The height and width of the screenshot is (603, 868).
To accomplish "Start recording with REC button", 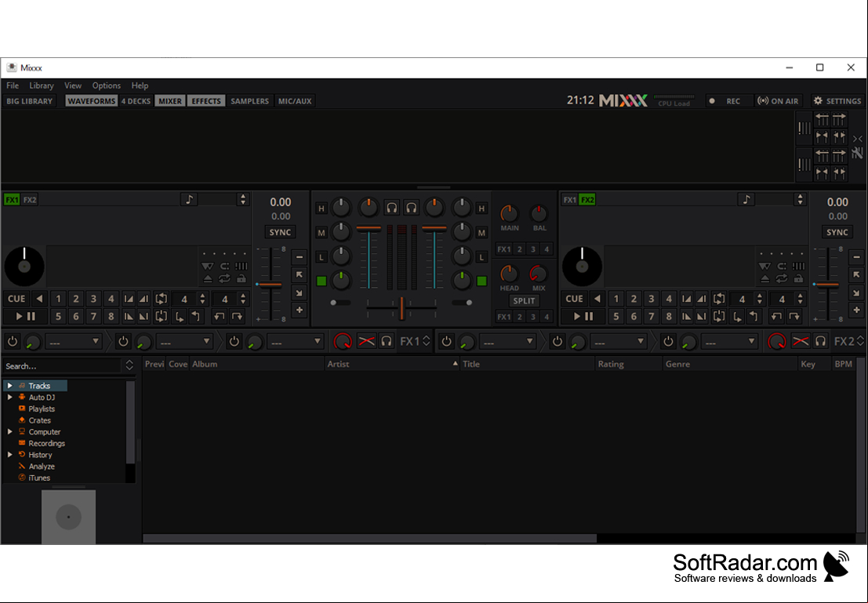I will [x=729, y=101].
